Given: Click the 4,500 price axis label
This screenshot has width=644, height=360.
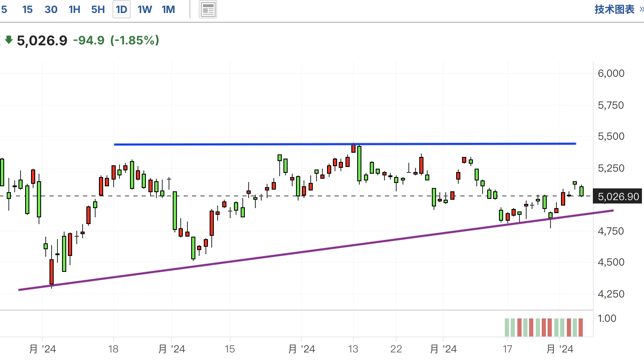Looking at the screenshot, I should [x=611, y=262].
